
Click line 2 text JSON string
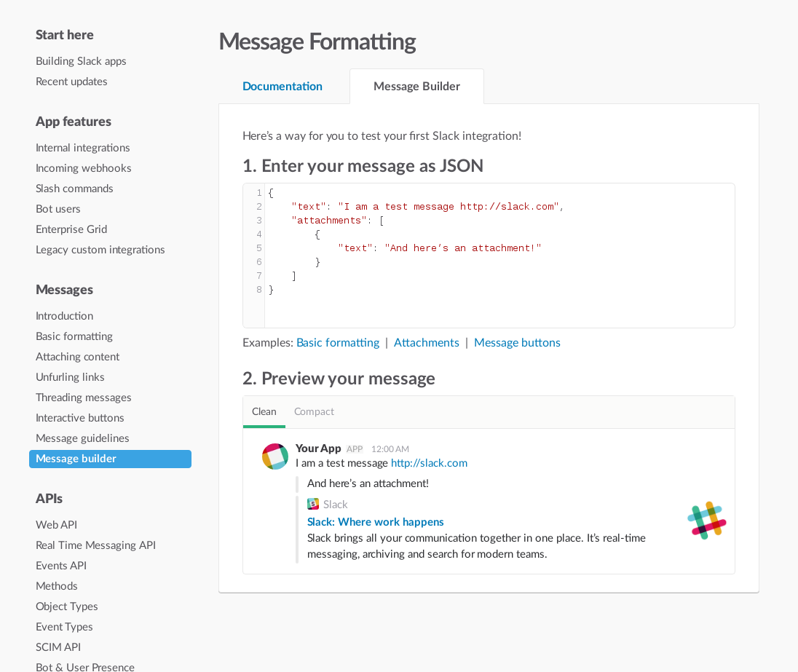[x=449, y=206]
